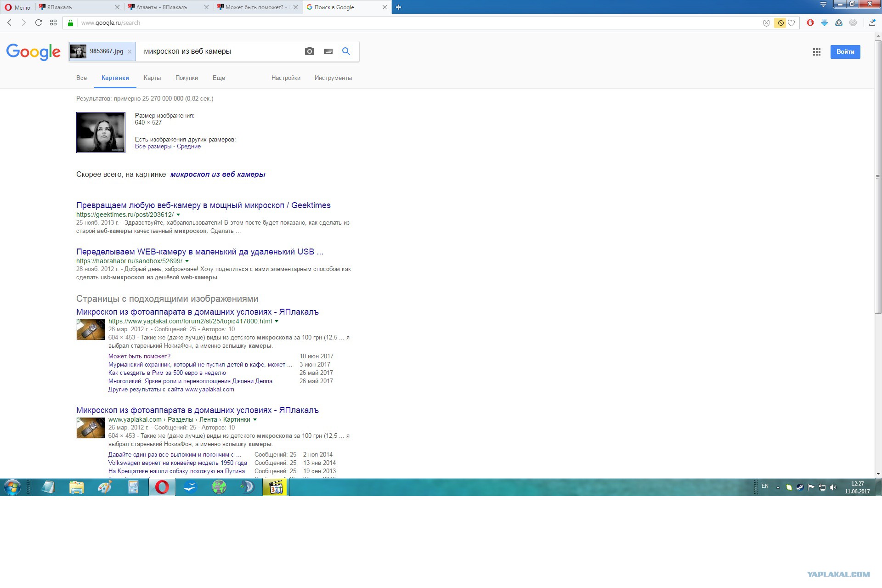The height and width of the screenshot is (588, 882).
Task: Open На Крещатике нашли собаку link
Action: click(176, 471)
